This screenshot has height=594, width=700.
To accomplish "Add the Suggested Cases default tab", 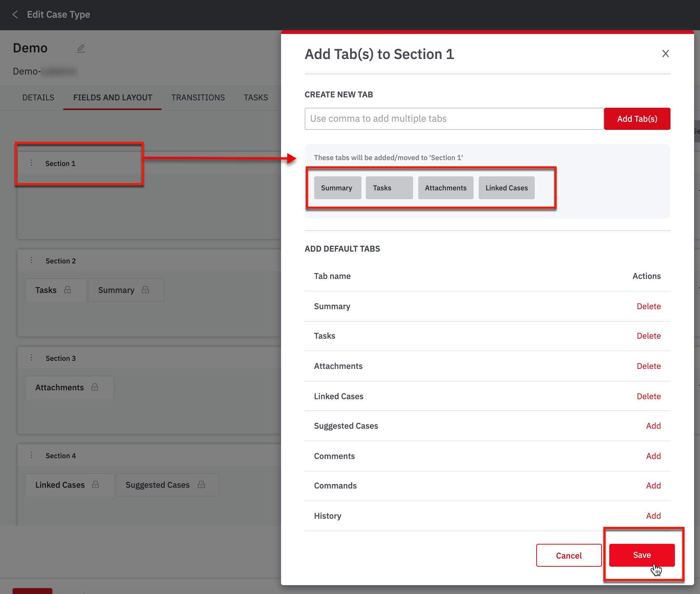I will [x=653, y=426].
